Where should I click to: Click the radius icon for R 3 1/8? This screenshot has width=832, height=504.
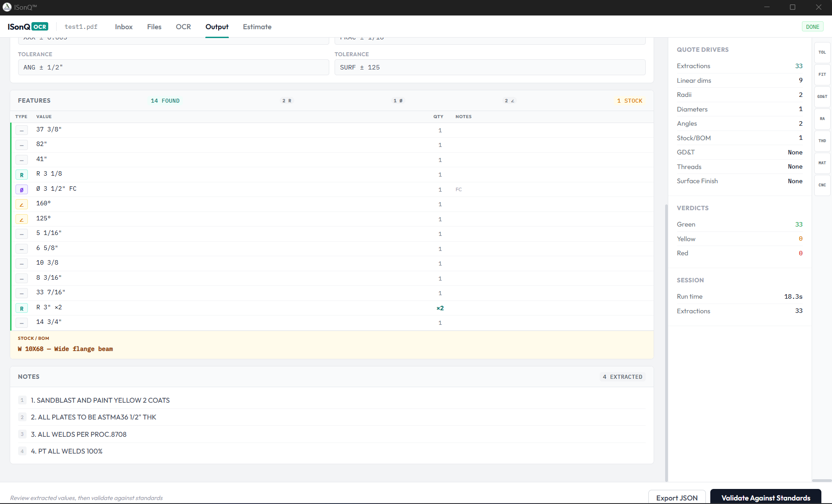point(22,175)
